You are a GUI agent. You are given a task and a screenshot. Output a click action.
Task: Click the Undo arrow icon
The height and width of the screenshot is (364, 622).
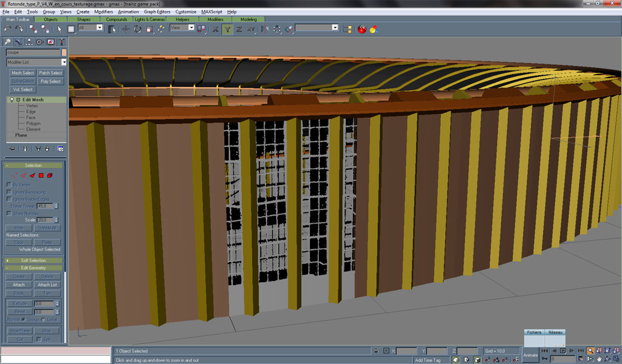[8, 29]
